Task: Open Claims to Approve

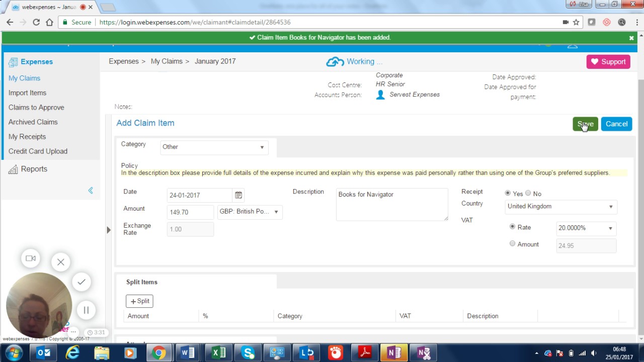Action: [36, 108]
